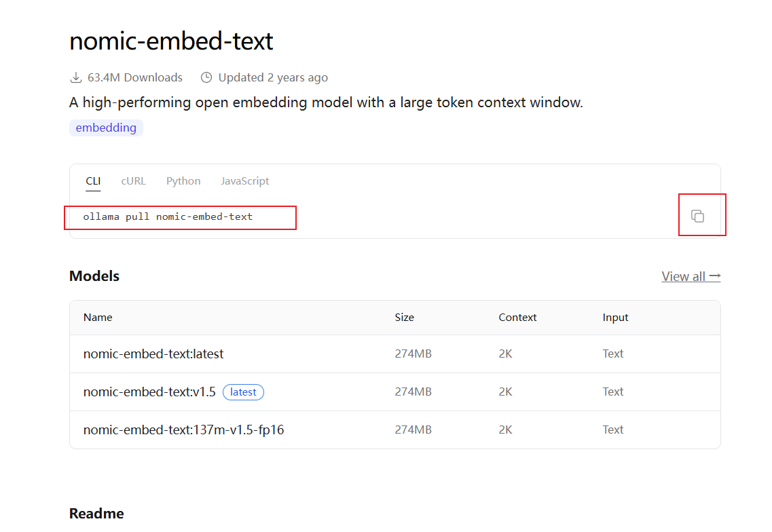Switch to the cURL tab

(x=134, y=181)
